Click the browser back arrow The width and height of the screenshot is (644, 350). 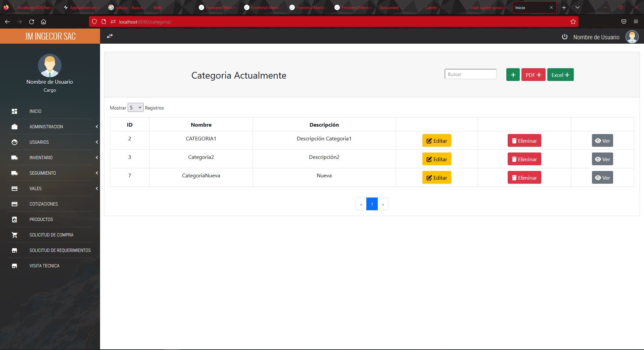coord(7,21)
